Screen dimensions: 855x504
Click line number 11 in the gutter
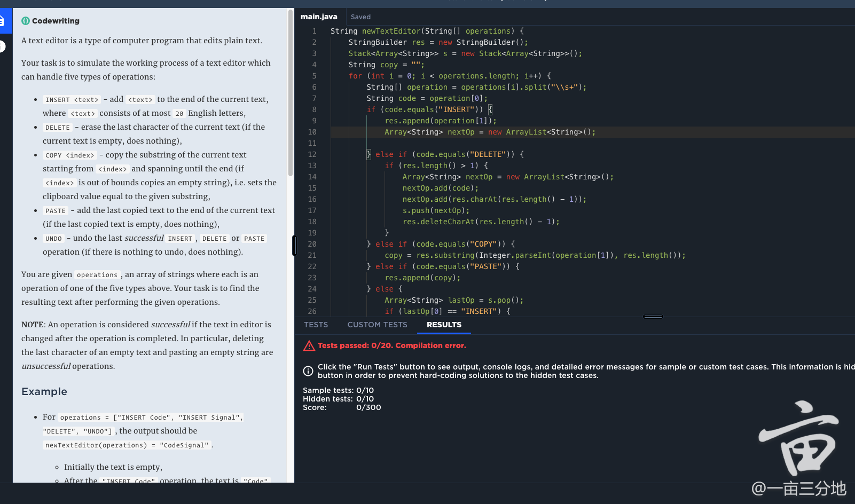pos(312,143)
